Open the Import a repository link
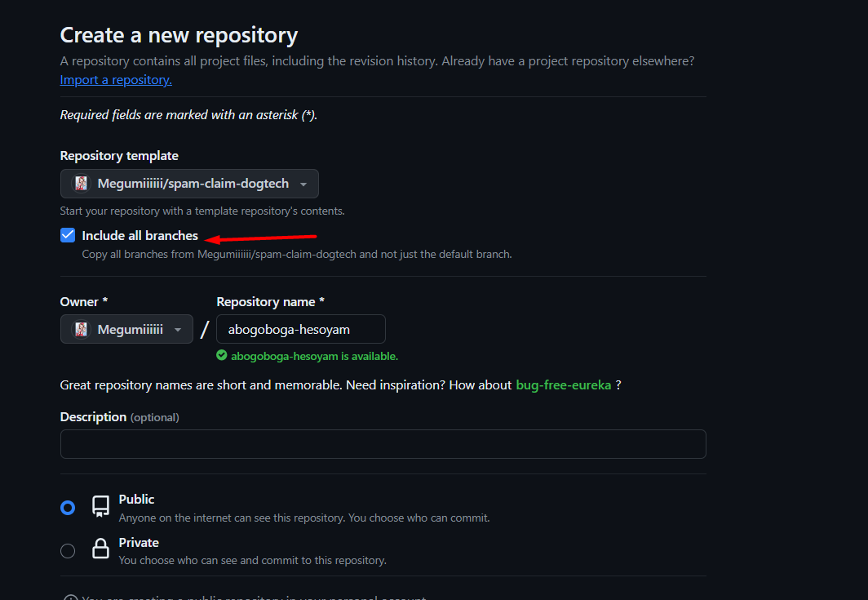Screen dimensions: 868x600 [x=116, y=80]
